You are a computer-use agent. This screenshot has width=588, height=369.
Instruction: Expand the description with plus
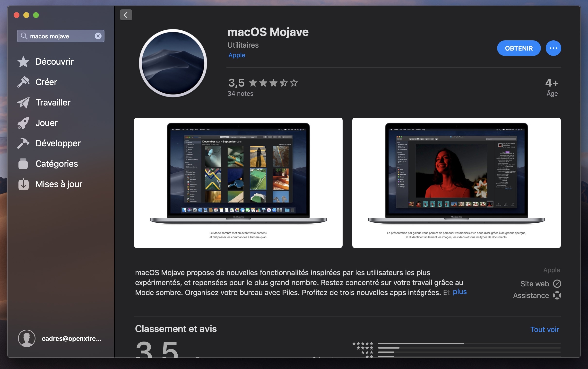pos(459,292)
